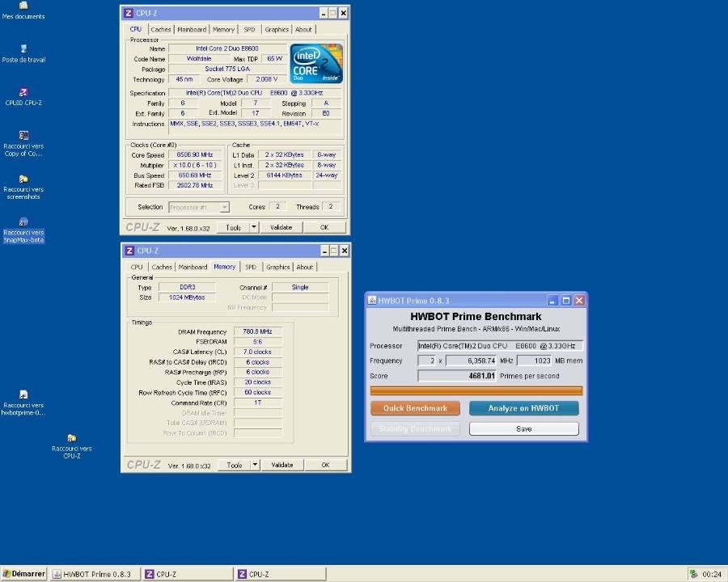Click CPU-Z title icon in top window

(x=129, y=13)
